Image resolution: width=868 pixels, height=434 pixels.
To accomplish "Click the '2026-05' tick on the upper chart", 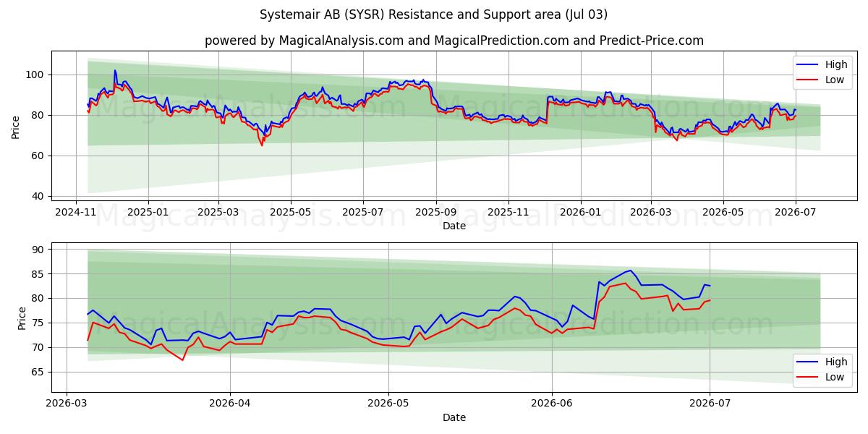I will point(723,213).
